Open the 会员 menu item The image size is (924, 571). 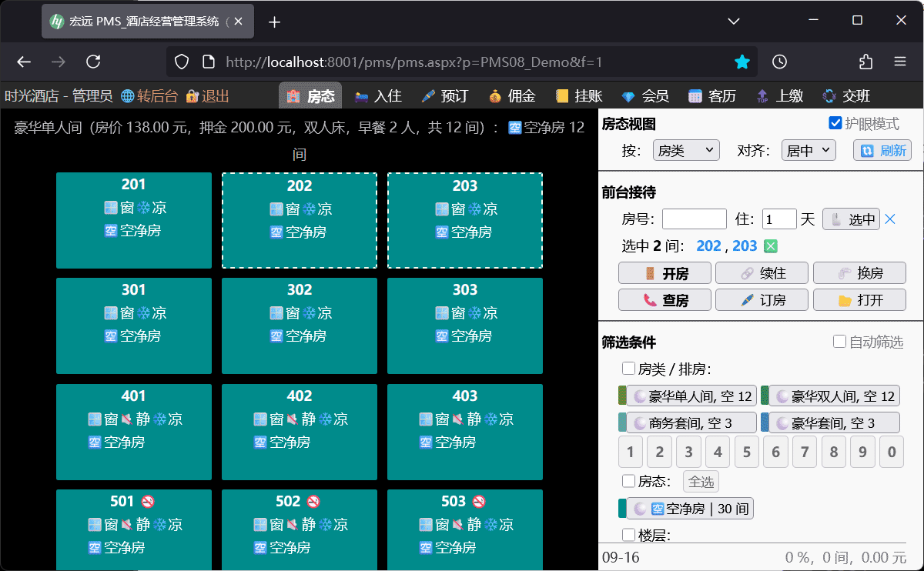coord(645,96)
